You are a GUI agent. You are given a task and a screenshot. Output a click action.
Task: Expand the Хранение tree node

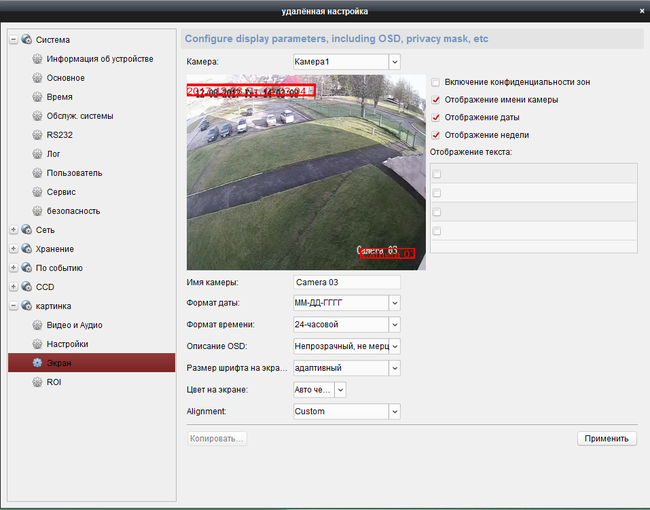13,249
